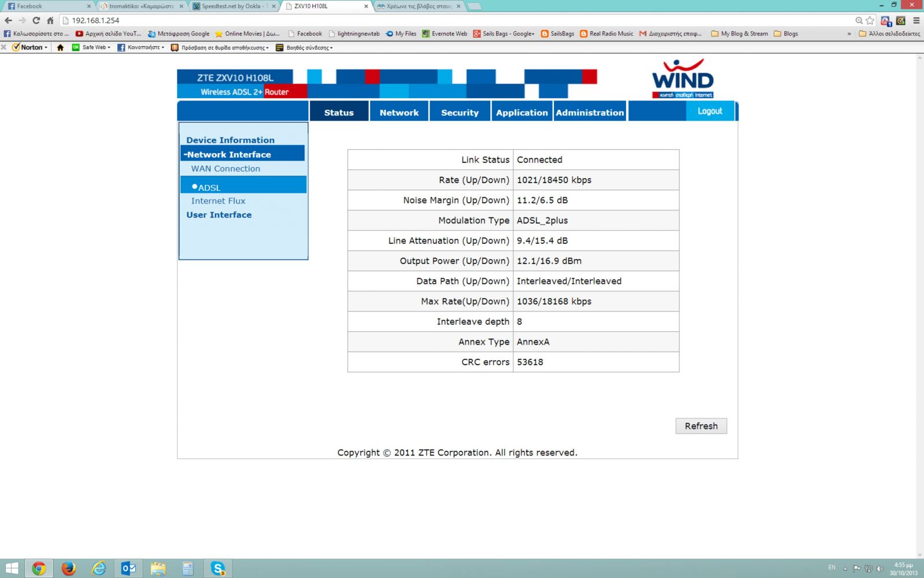924x578 pixels.
Task: Open the YouTube bookmark
Action: pyautogui.click(x=108, y=34)
